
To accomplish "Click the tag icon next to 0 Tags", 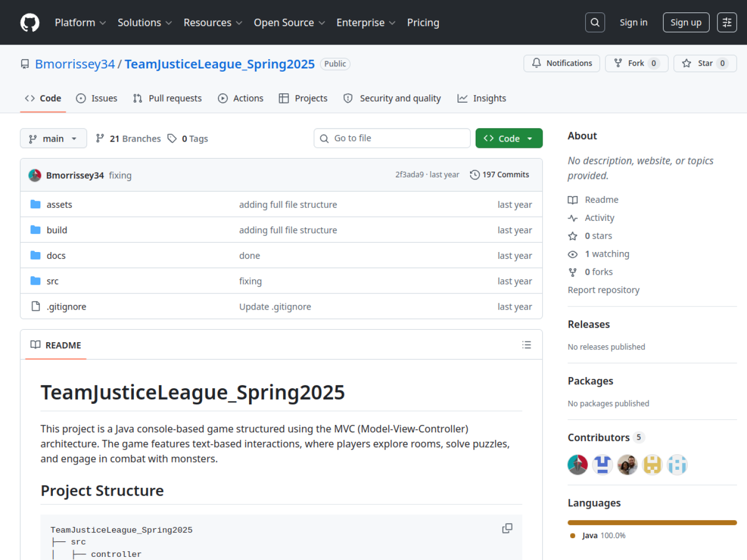I will tap(172, 138).
